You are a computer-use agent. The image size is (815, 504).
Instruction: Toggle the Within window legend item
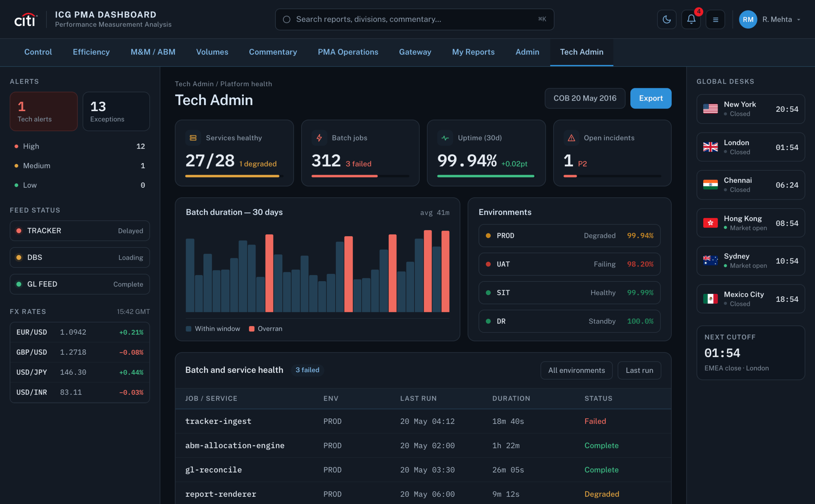tap(213, 329)
